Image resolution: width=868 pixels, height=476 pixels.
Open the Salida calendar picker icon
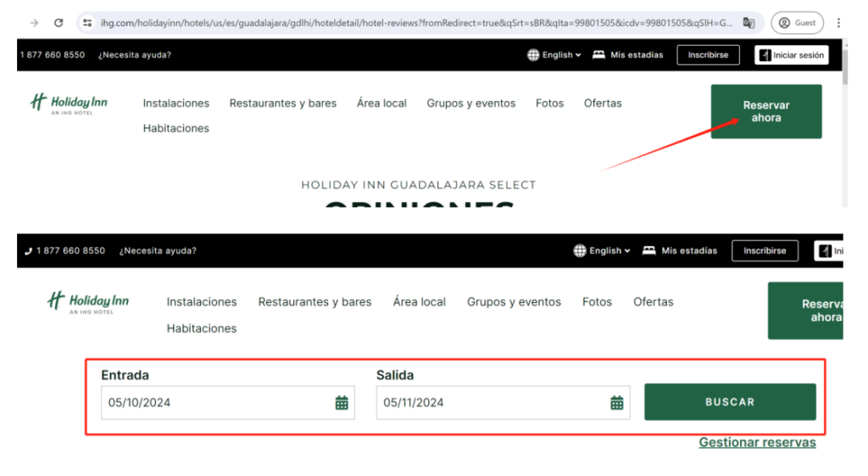pyautogui.click(x=617, y=403)
